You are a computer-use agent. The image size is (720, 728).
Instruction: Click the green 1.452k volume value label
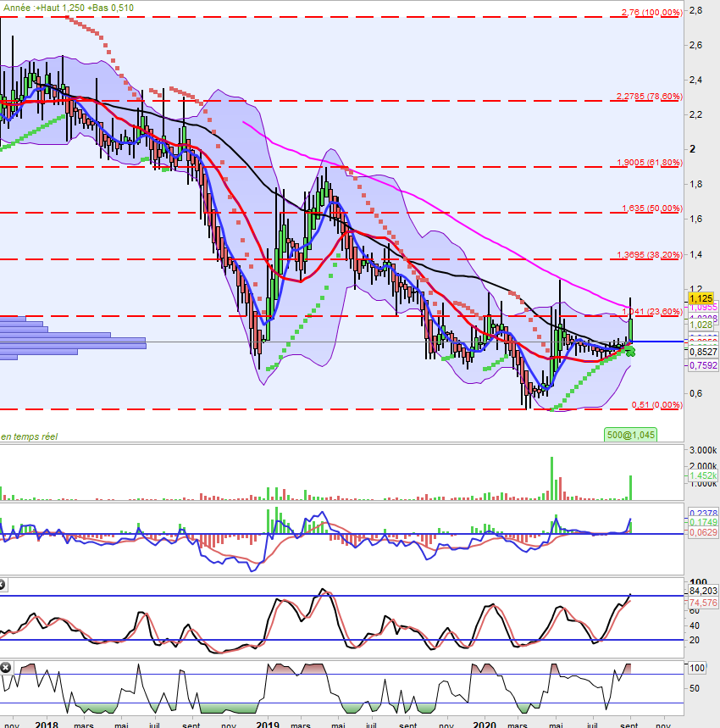click(703, 475)
